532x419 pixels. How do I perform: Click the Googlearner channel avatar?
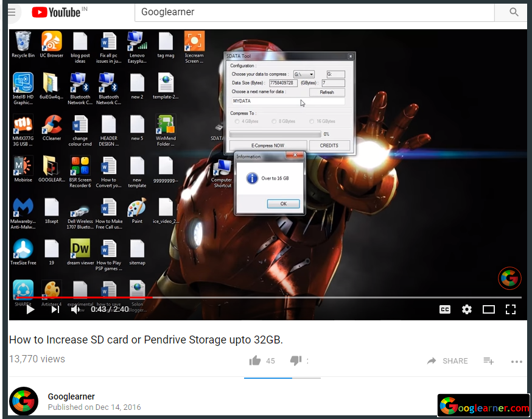(24, 401)
